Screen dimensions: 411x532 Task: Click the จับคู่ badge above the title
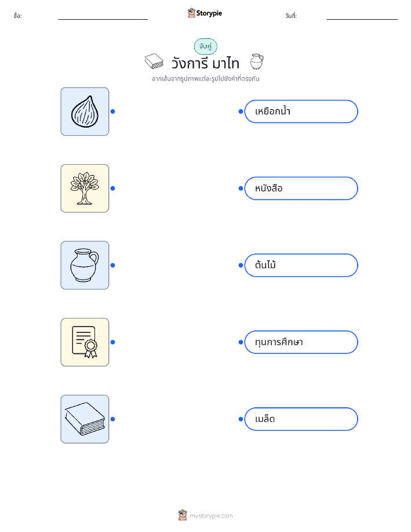pyautogui.click(x=205, y=46)
